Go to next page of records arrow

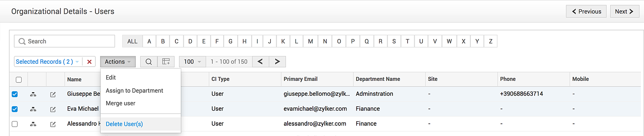[x=277, y=62]
